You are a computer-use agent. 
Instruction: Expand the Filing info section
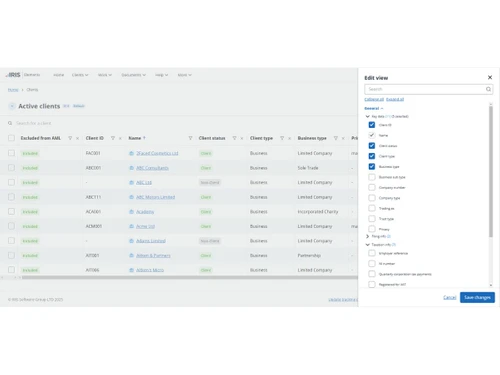(367, 236)
